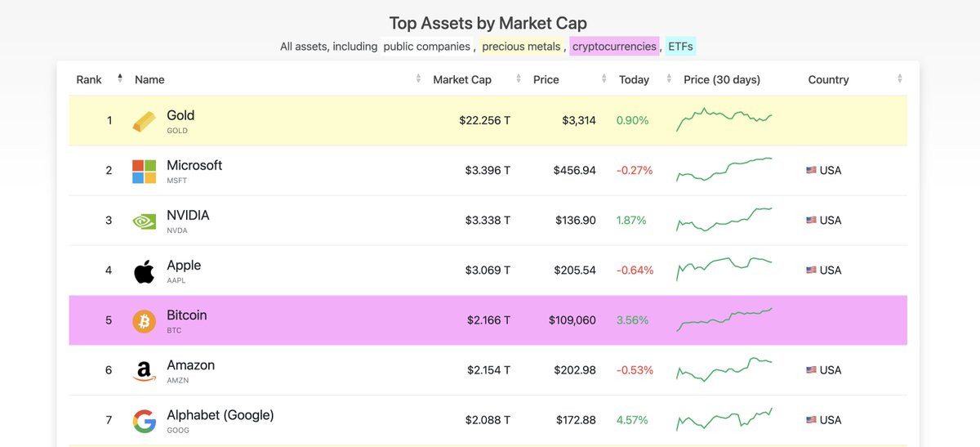980x447 pixels.
Task: Click the Amazon logo icon
Action: tap(144, 372)
